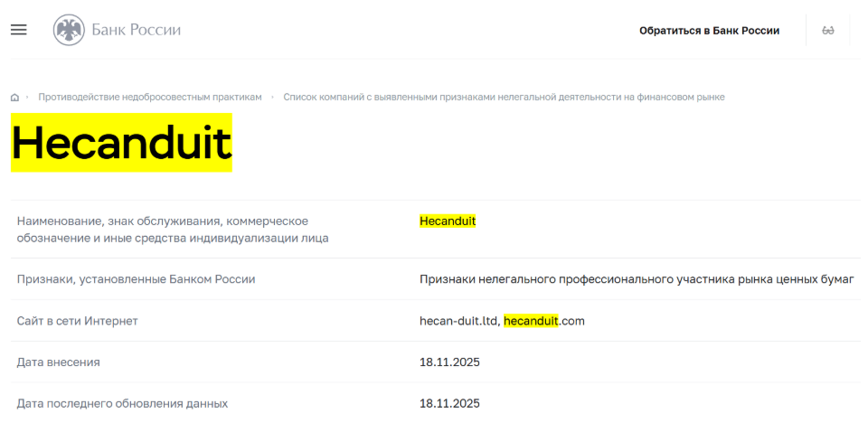Click the 'Банк России' logo text
Screen dimensions: 868x423
(137, 30)
